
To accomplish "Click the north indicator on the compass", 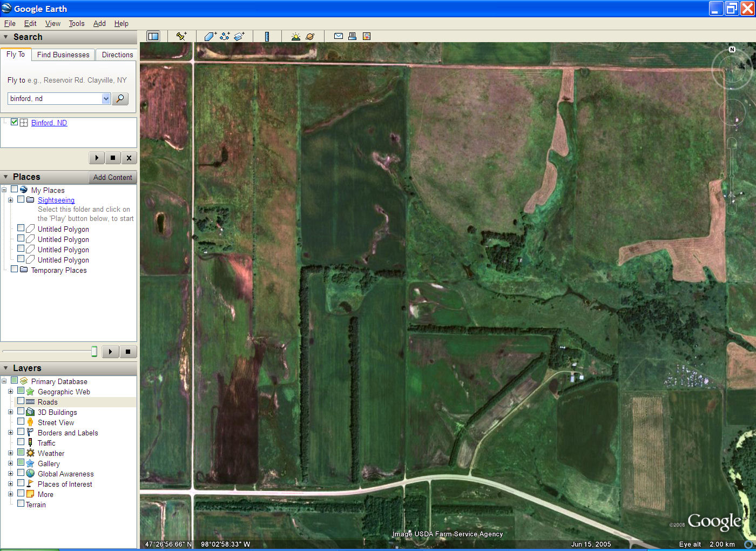I will tap(732, 50).
